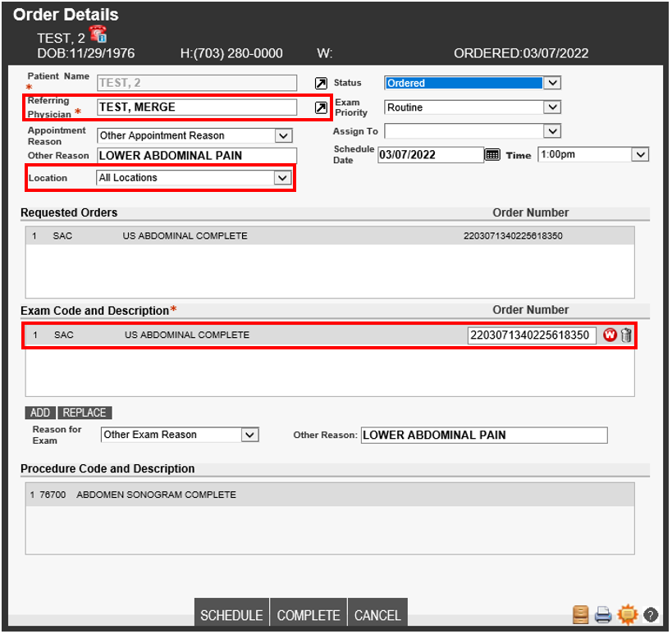The width and height of the screenshot is (672, 634).
Task: Select procedure row 76700 ABDOMEN SONOGRAM COMPLETE
Action: point(330,495)
